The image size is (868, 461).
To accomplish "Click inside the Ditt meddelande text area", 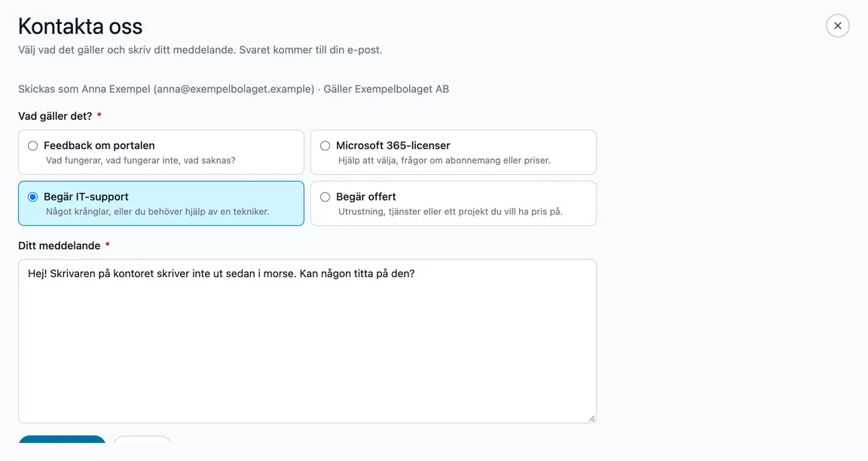I will 307,341.
